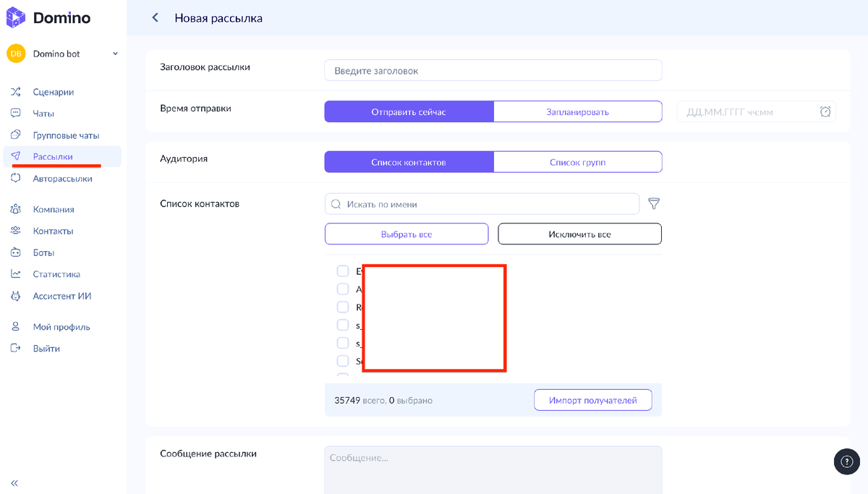
Task: Click the Исключить все button
Action: 579,234
